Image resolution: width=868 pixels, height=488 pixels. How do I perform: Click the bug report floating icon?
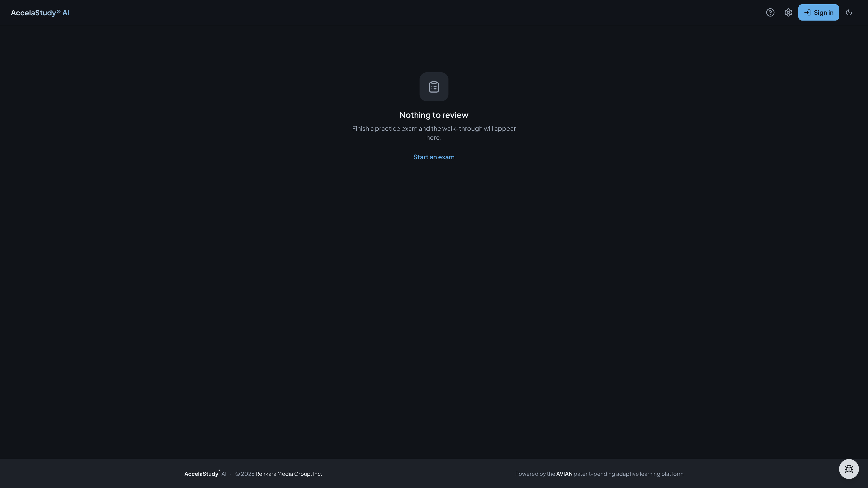[849, 469]
